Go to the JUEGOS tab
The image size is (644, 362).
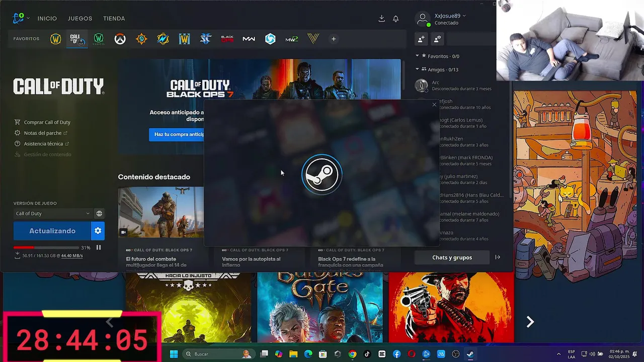coord(80,19)
